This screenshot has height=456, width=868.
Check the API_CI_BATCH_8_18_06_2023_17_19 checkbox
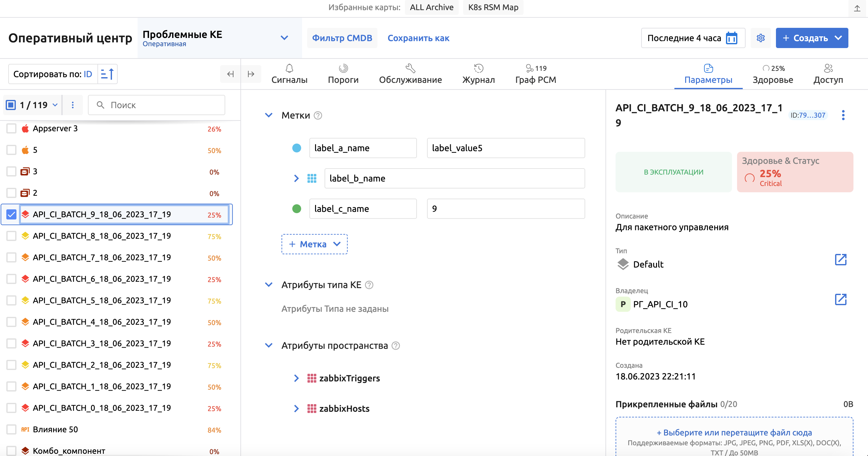click(11, 236)
